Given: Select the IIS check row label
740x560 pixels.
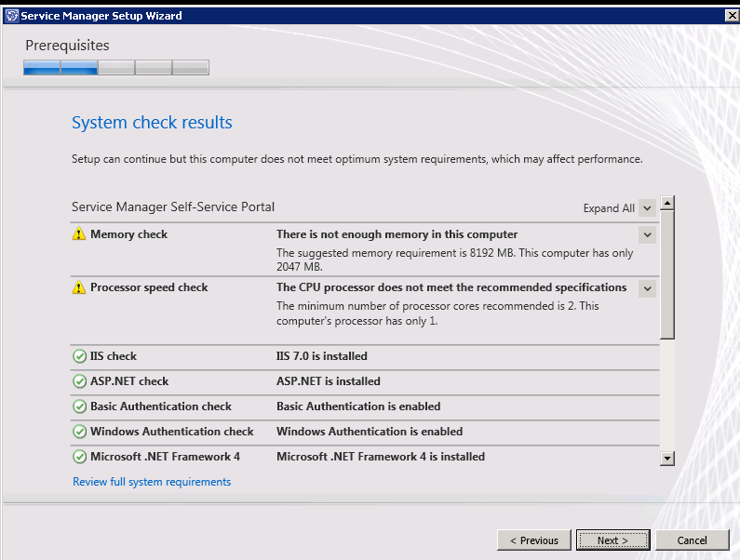Looking at the screenshot, I should pos(114,356).
